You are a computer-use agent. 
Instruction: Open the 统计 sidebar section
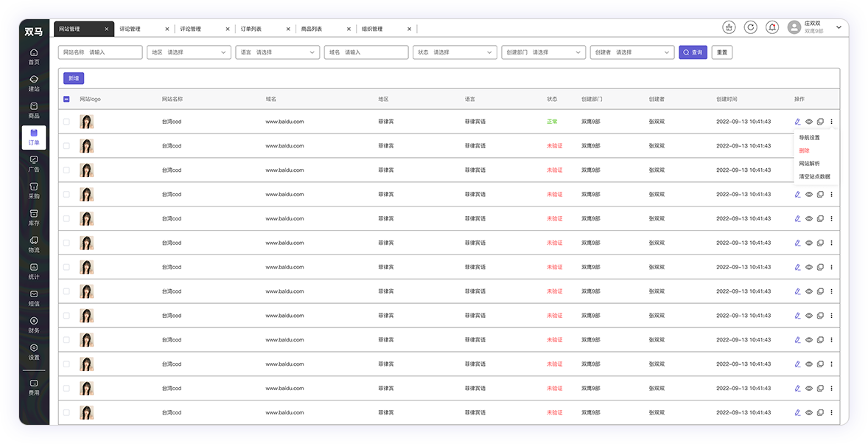point(34,271)
